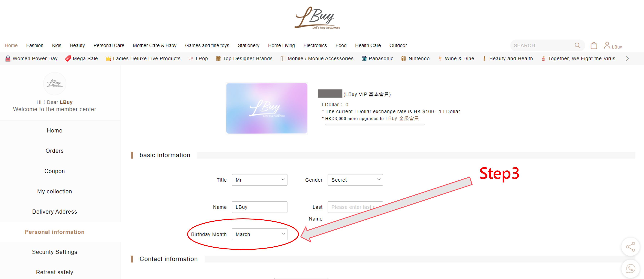Open the Fashion menu item
The height and width of the screenshot is (279, 644).
tap(35, 46)
